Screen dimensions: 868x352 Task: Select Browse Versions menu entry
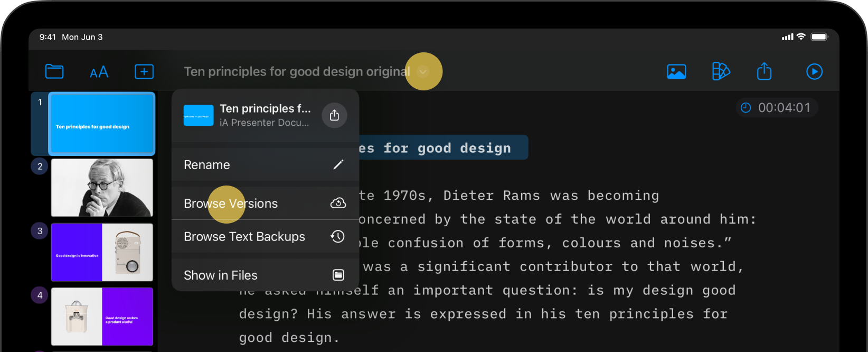(265, 203)
